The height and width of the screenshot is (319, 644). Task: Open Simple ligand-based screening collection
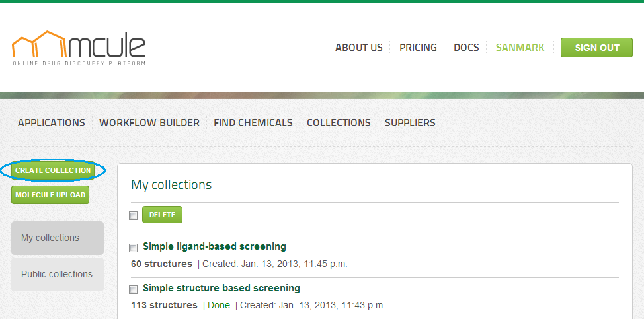pos(214,246)
